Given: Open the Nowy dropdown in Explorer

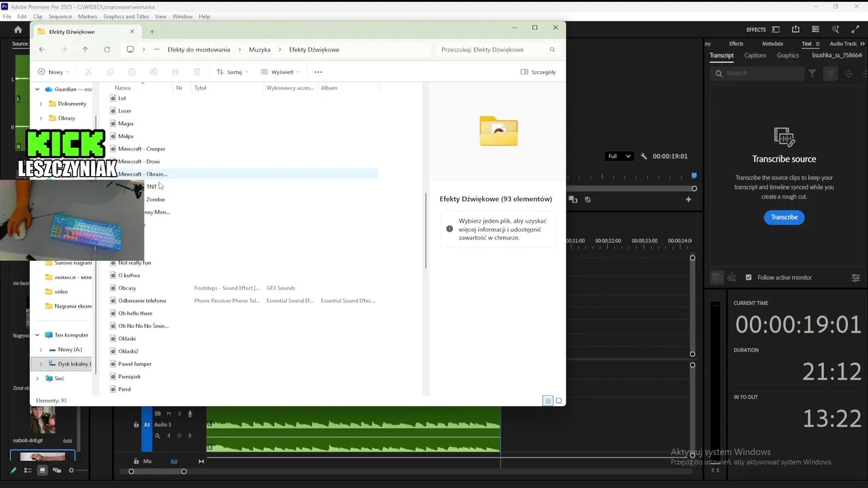Looking at the screenshot, I should coord(53,72).
